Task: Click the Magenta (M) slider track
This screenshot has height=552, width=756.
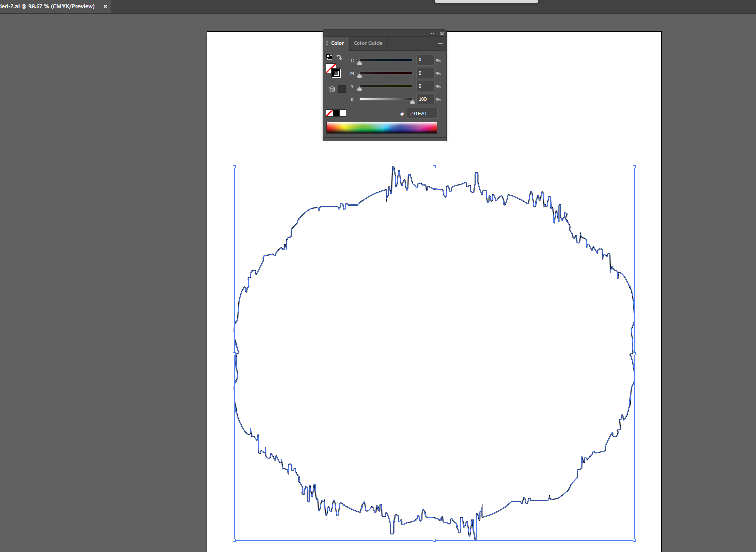Action: pyautogui.click(x=386, y=73)
